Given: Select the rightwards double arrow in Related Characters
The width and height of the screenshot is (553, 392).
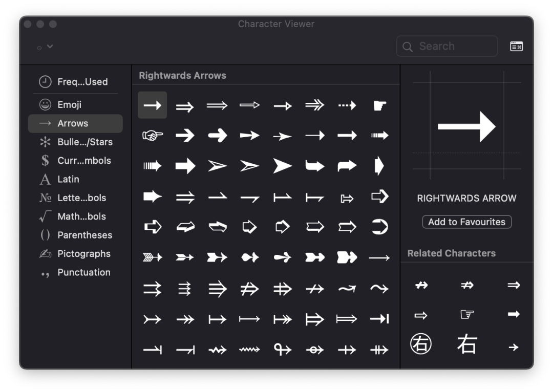Looking at the screenshot, I should coord(514,285).
